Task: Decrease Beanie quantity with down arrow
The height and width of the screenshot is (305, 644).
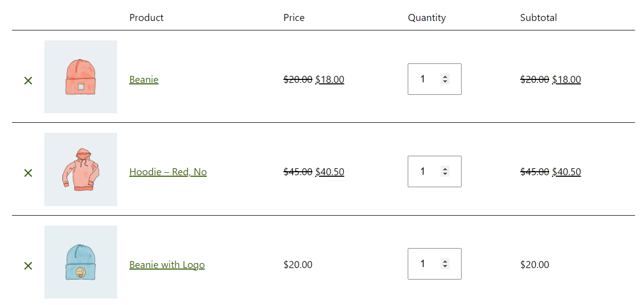Action: [445, 81]
